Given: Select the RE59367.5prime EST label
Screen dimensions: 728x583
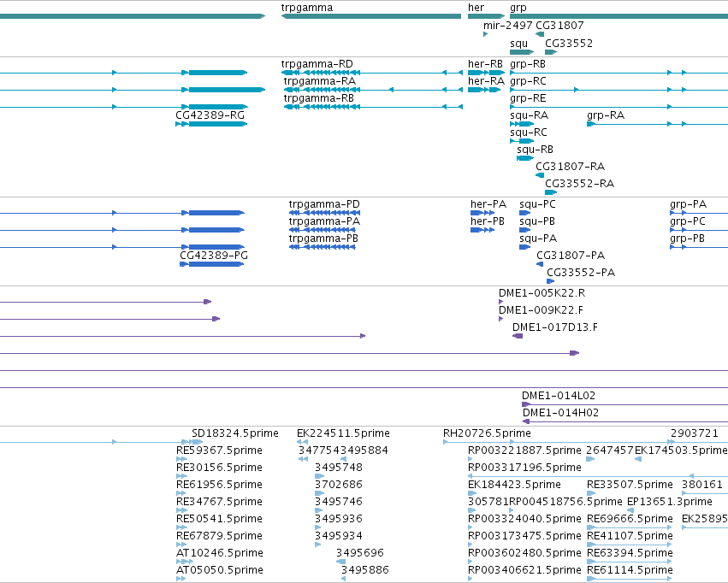Looking at the screenshot, I should pos(219,450).
